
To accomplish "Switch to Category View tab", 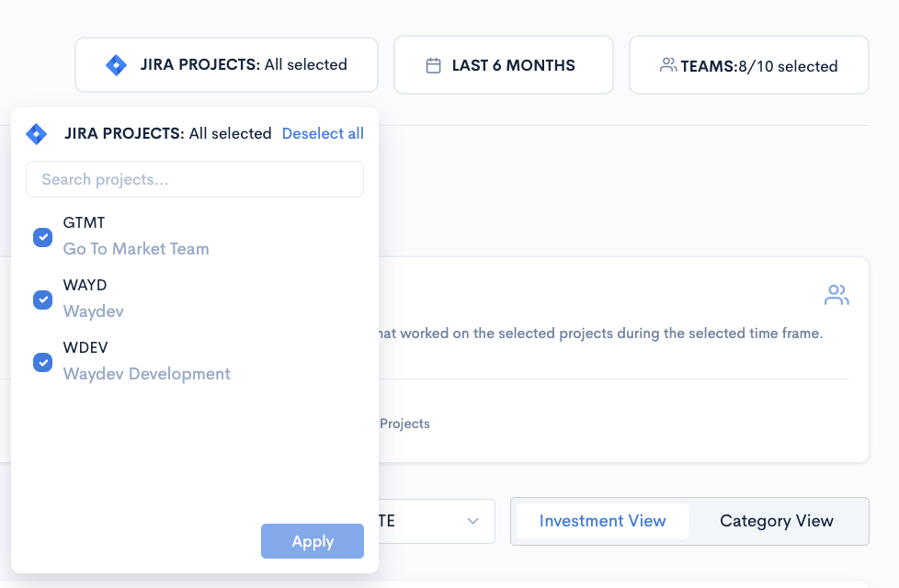I will [x=777, y=521].
